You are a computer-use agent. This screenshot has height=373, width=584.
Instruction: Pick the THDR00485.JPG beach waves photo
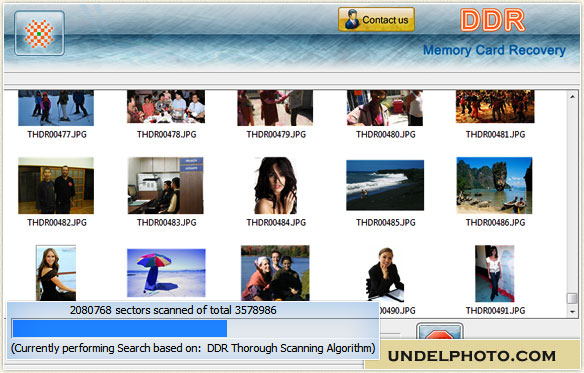point(385,185)
